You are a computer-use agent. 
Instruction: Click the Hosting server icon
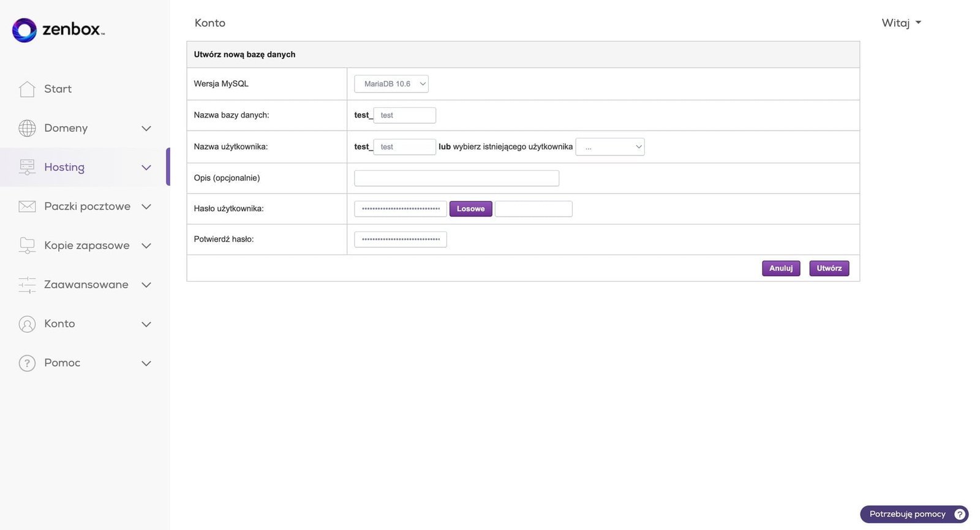point(27,167)
